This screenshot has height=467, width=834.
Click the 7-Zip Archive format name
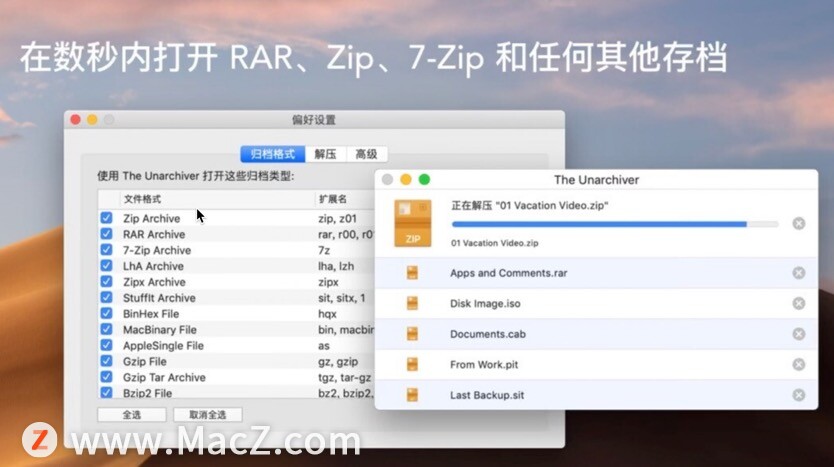tap(157, 251)
